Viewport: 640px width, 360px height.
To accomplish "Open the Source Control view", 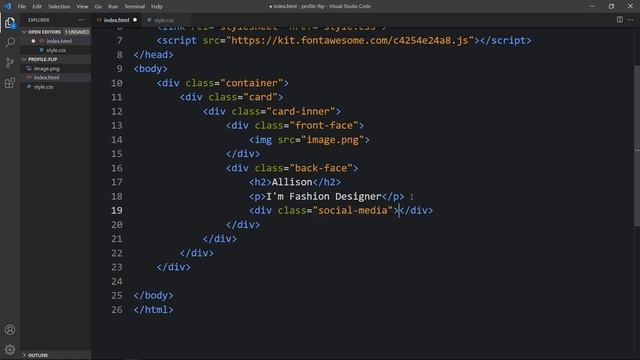I will [x=10, y=62].
